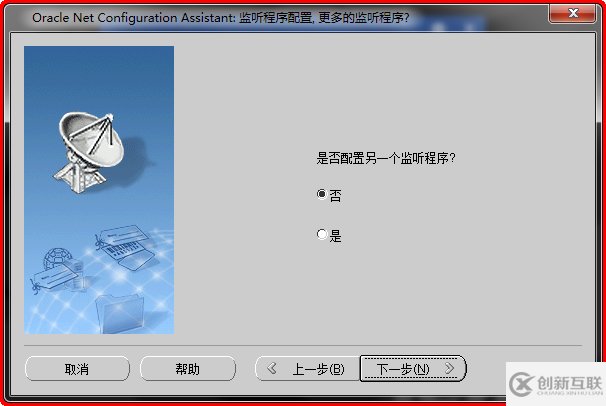Click the 创新互联 logo swirl icon
The image size is (606, 406).
(x=521, y=384)
